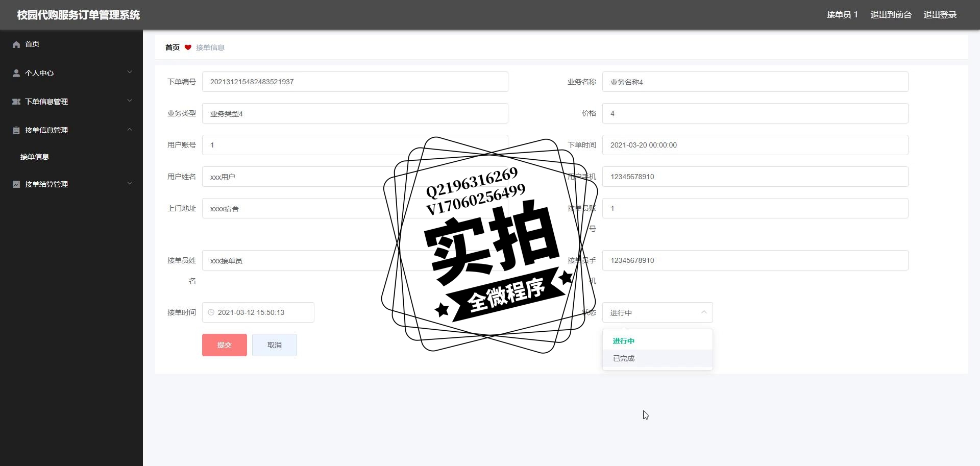The image size is (980, 466).
Task: Click the ticket icon beside 下单信息管理
Action: point(16,102)
